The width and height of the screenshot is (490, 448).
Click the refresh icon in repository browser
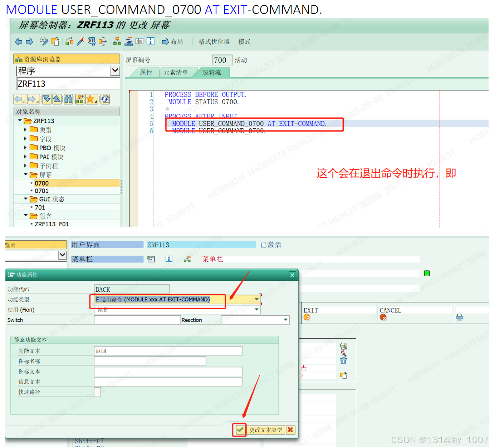(105, 99)
